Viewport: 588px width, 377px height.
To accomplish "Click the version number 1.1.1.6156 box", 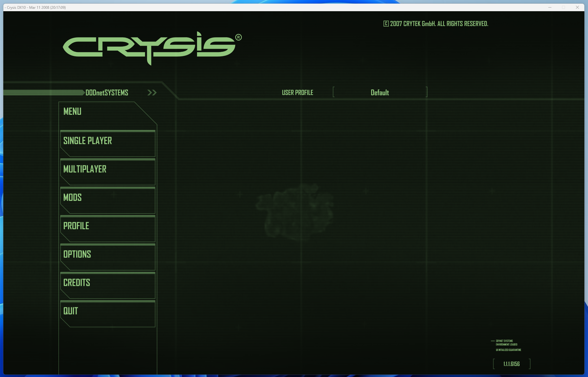I will 511,364.
